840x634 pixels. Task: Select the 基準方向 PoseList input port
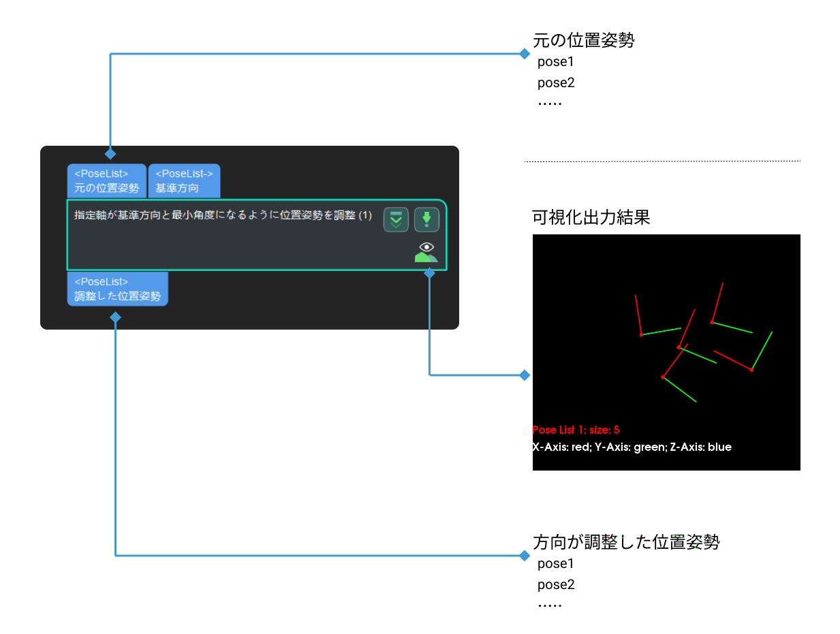coord(184,181)
